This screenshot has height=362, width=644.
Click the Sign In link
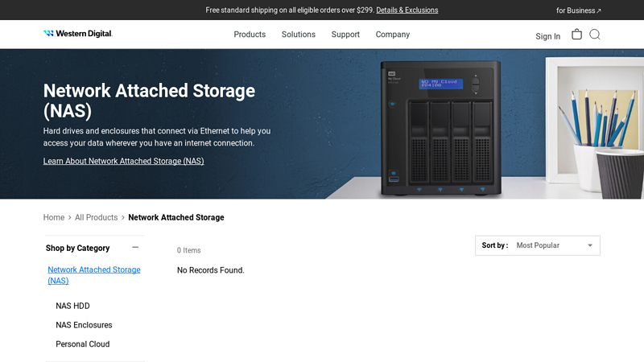pos(548,36)
